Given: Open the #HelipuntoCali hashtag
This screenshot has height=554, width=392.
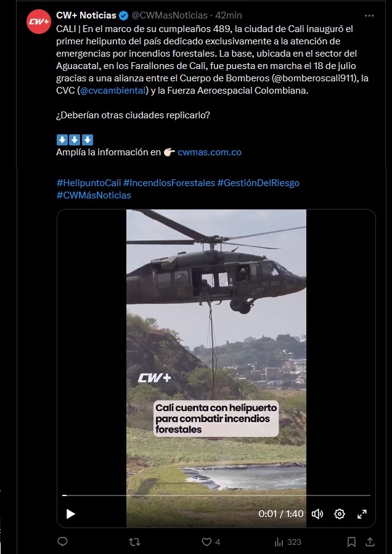Looking at the screenshot, I should click(89, 182).
